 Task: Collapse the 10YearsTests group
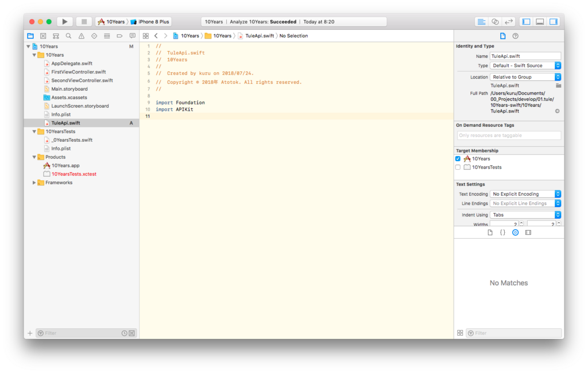[x=34, y=131]
